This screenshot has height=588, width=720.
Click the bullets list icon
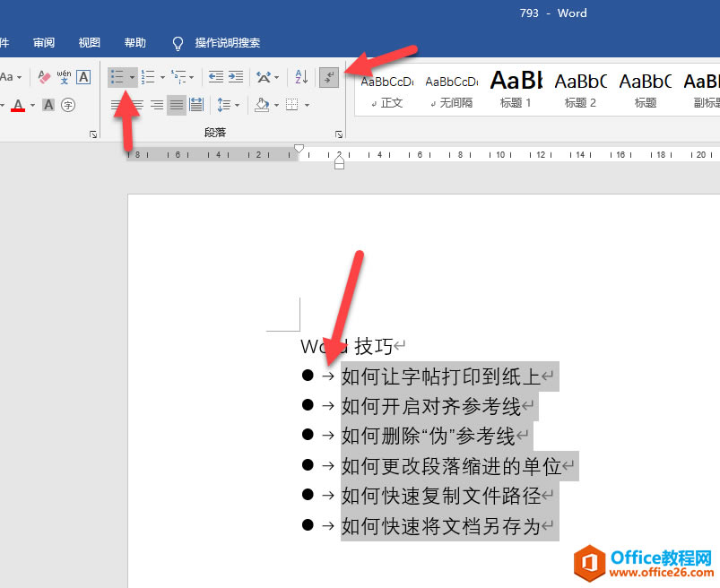[x=117, y=77]
